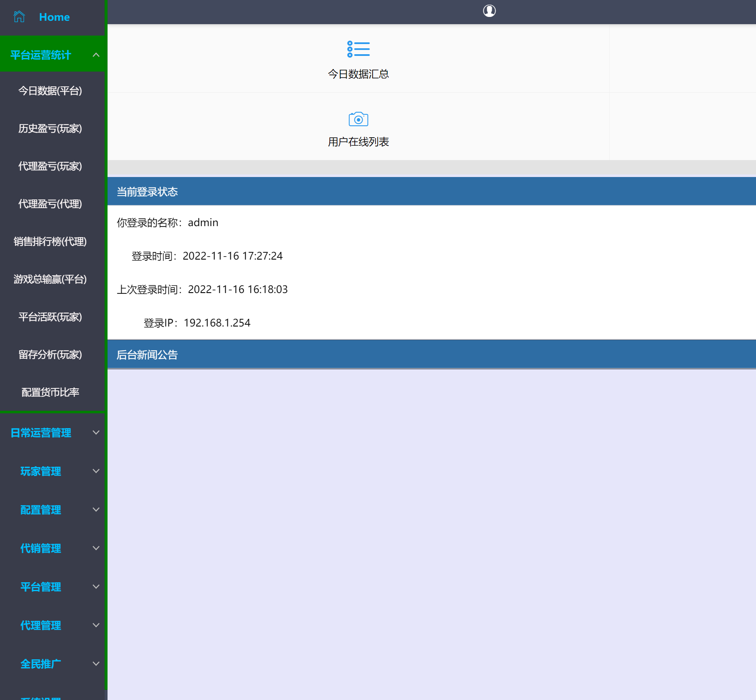Open 今日数据(平台) menu item

click(x=50, y=91)
